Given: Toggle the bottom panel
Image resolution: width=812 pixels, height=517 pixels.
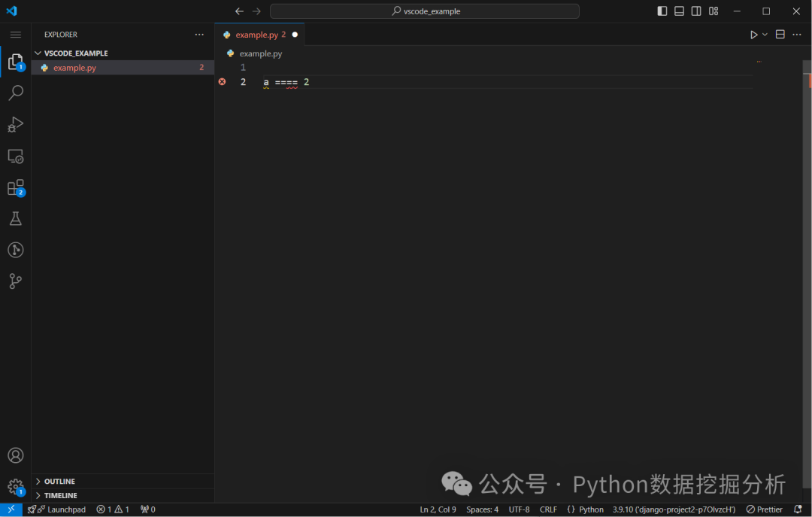Looking at the screenshot, I should point(679,11).
